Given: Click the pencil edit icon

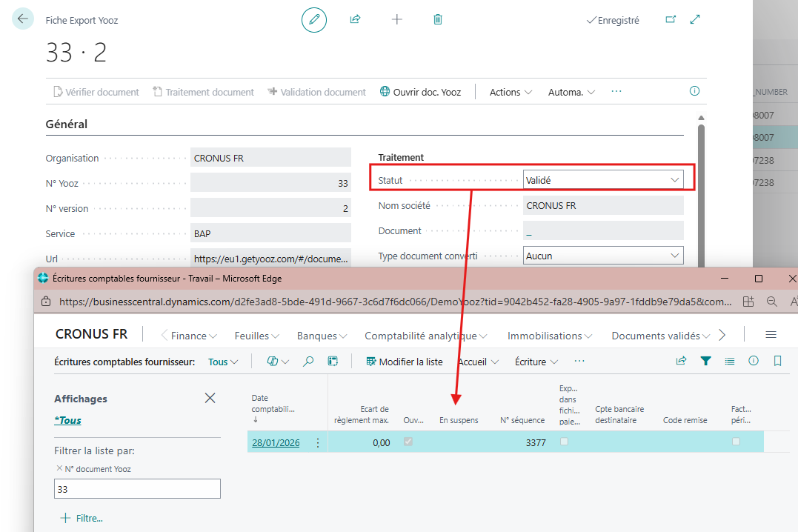Looking at the screenshot, I should (314, 20).
